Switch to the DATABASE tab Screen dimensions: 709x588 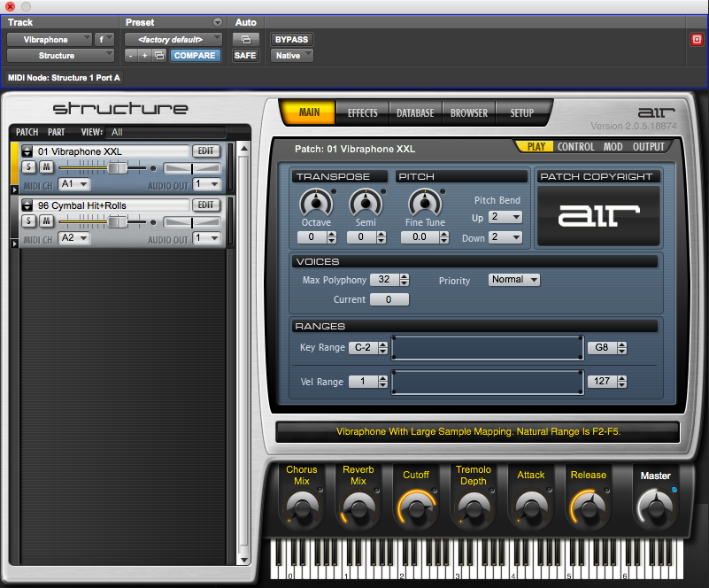415,112
